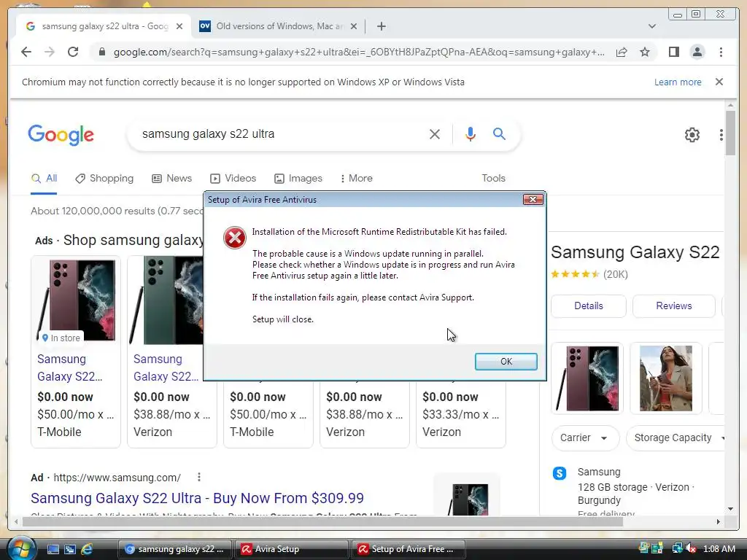Expand the Storage Capacity dropdown

[x=676, y=437]
